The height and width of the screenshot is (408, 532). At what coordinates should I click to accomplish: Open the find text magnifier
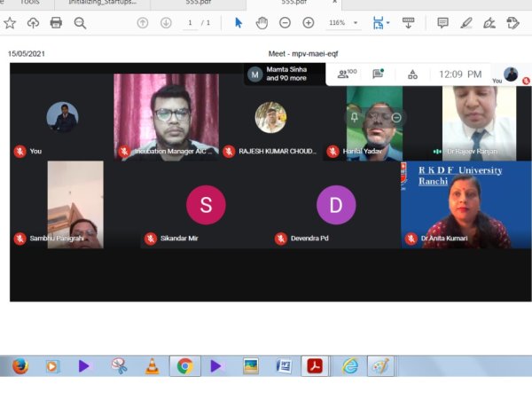[80, 23]
